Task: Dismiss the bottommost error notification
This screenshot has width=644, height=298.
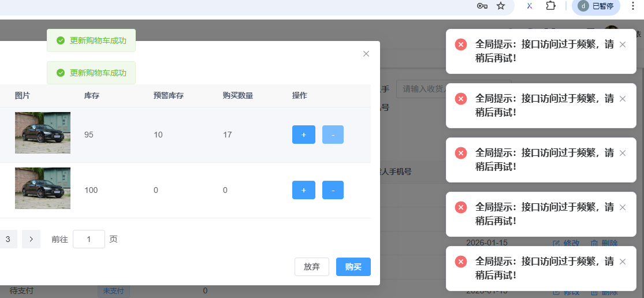Action: 622,262
